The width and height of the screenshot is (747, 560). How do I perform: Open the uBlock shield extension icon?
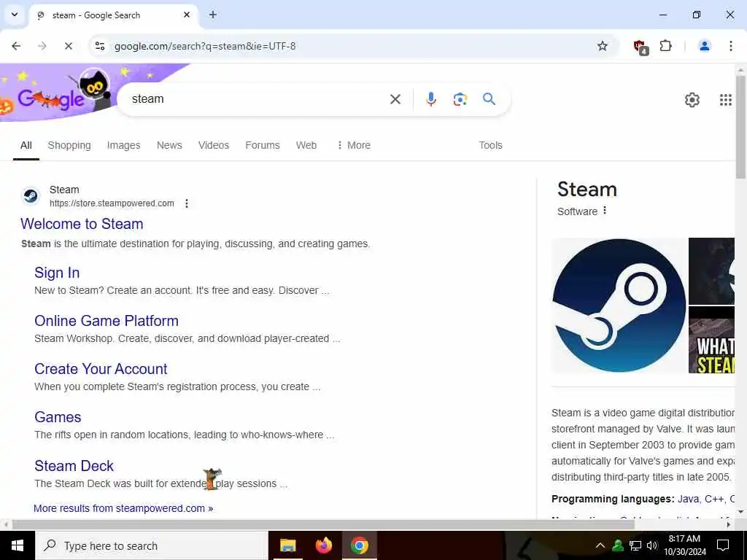pos(640,47)
